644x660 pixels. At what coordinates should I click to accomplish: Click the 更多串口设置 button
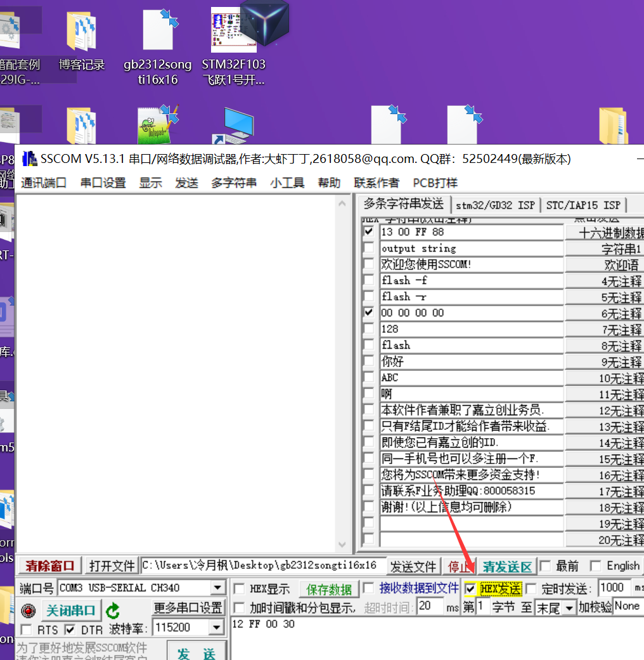[x=188, y=607]
